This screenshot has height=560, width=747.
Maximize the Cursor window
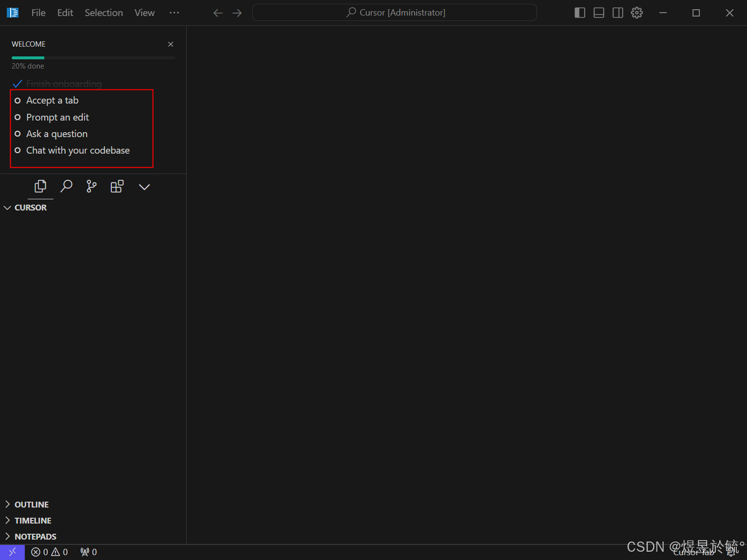click(696, 13)
